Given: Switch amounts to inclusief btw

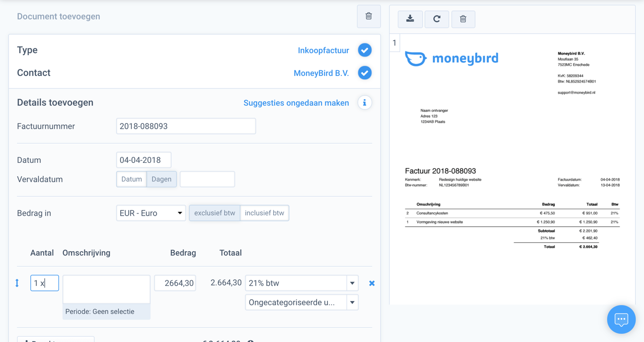Looking at the screenshot, I should [x=265, y=213].
